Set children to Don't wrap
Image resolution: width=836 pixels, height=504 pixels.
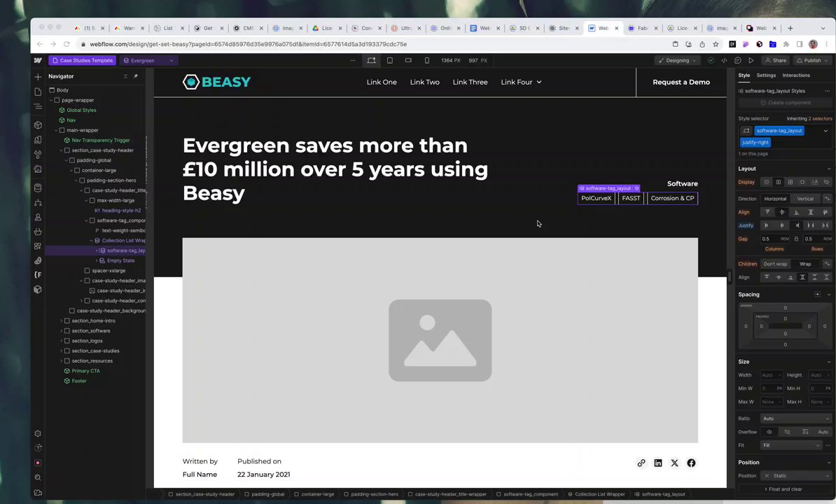(x=774, y=264)
